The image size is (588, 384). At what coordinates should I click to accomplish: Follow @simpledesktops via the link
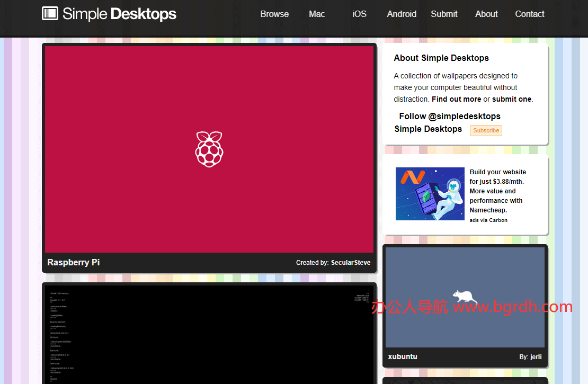coord(449,116)
